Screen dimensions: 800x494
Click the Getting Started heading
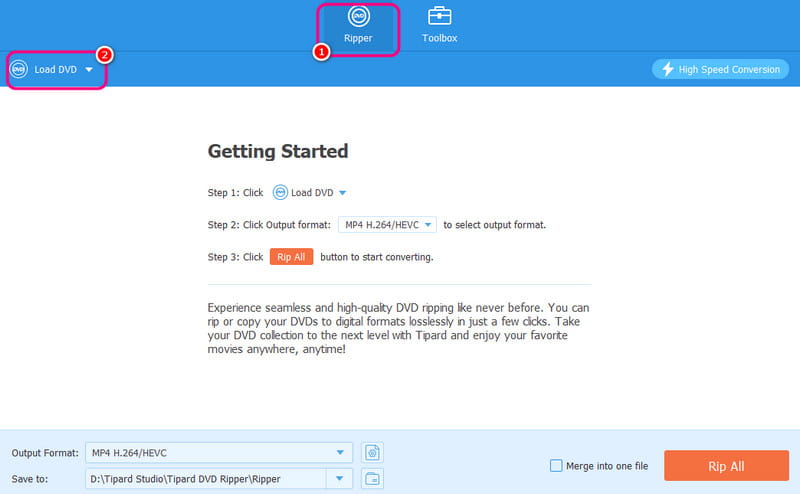[277, 152]
